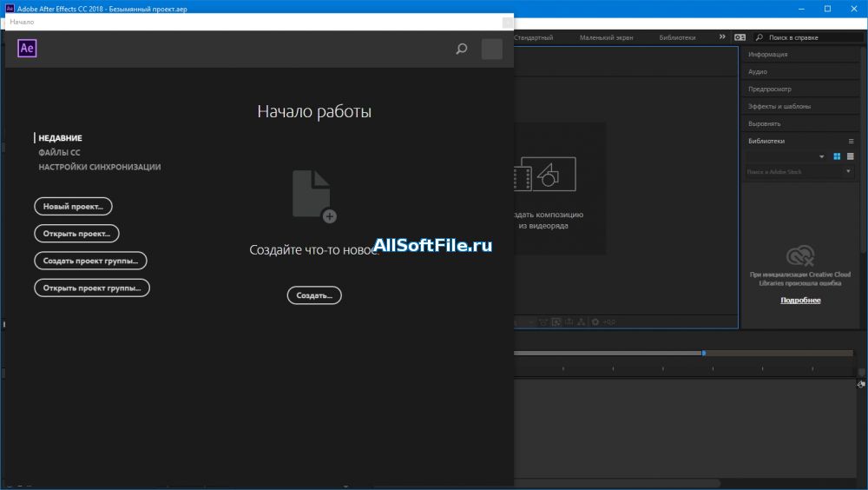Click the user profile avatar square
The height and width of the screenshot is (490, 868).
[x=492, y=50]
